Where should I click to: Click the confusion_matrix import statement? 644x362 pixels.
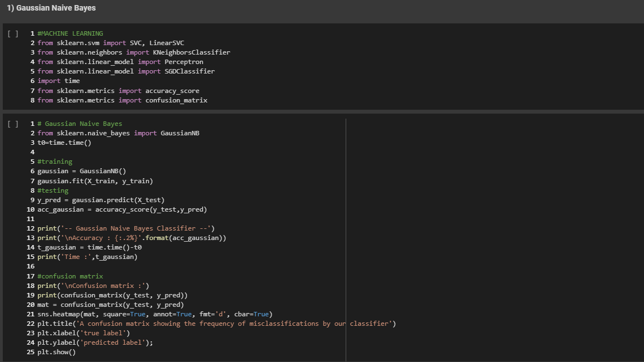[122, 100]
